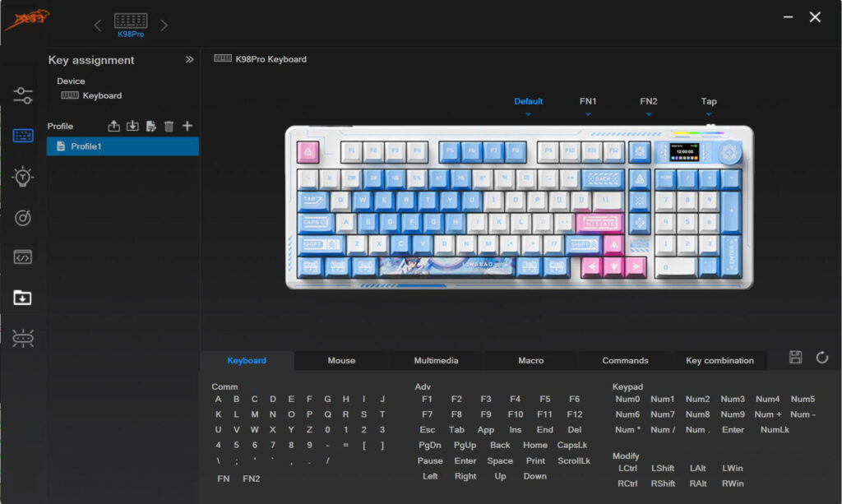Open the Mouse tab
Screen dimensions: 842x504
341,361
